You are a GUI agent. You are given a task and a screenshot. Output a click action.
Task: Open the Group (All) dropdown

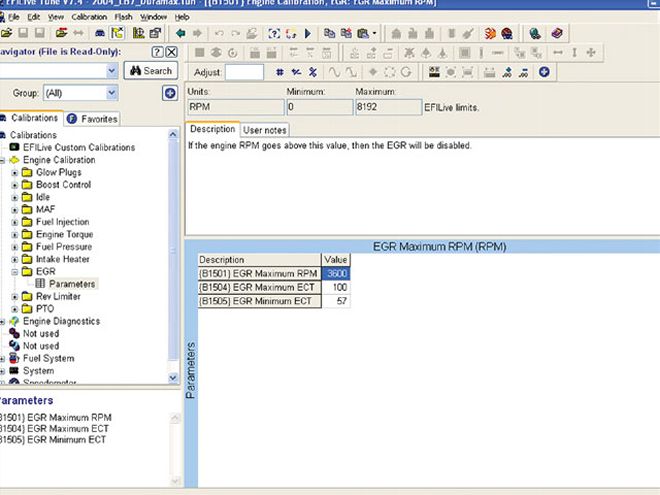tap(112, 93)
